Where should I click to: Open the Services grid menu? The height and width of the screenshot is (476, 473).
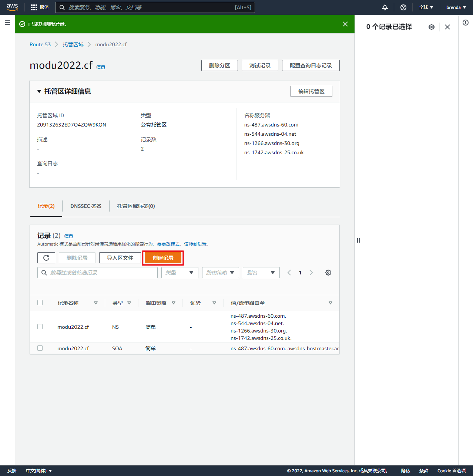(x=40, y=7)
